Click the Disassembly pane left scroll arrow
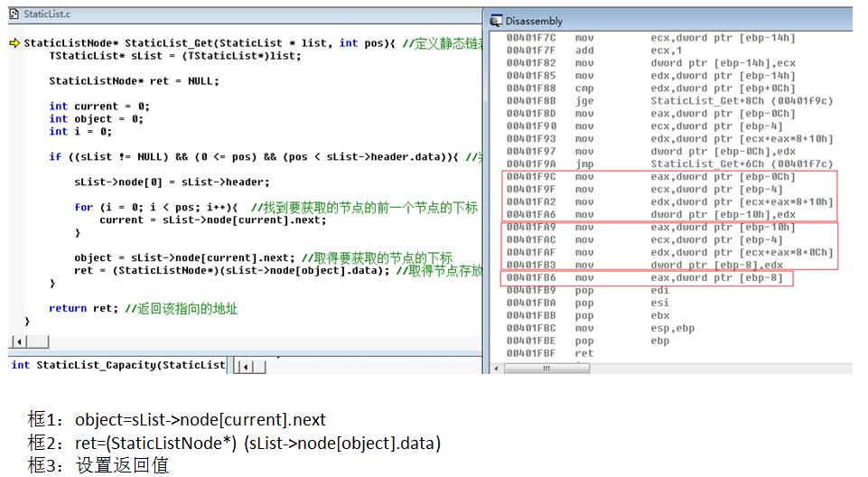Screen dimensions: 868x477 (x=497, y=369)
